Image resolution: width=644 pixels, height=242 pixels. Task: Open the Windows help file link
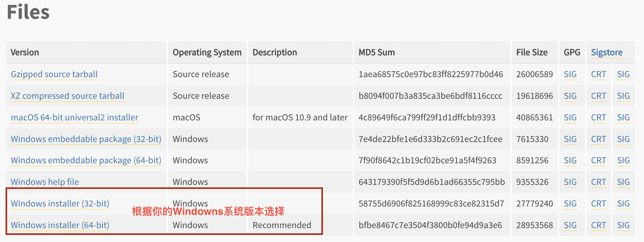click(x=45, y=182)
